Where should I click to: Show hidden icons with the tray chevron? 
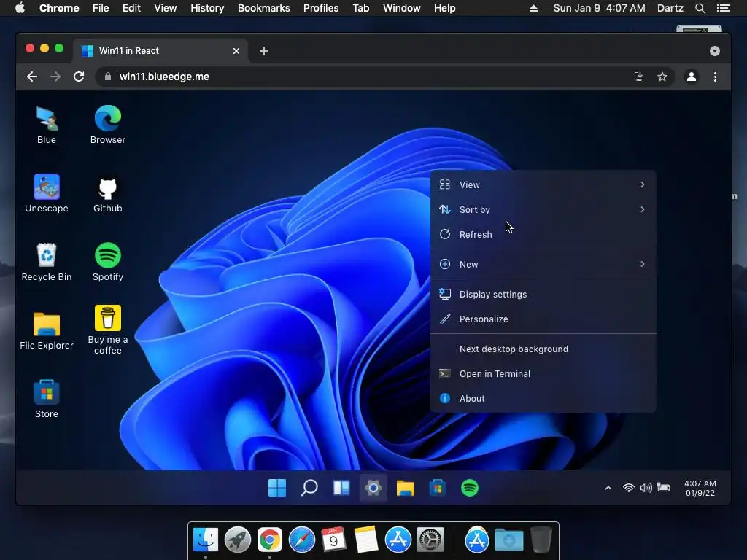608,488
